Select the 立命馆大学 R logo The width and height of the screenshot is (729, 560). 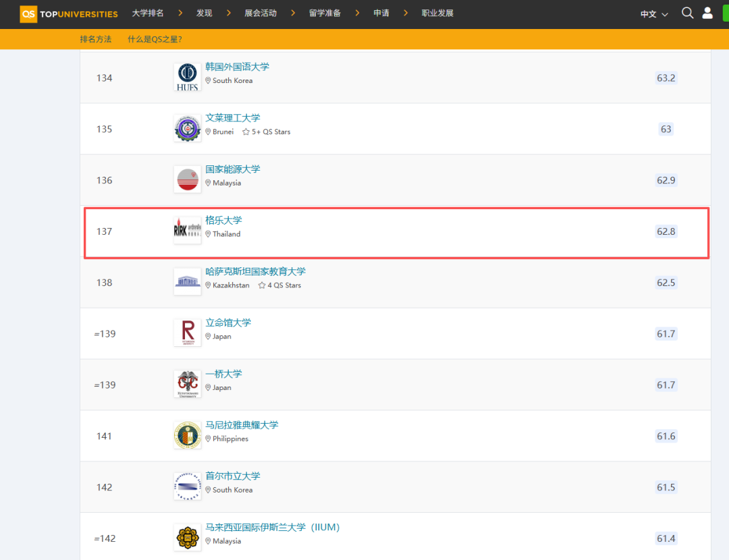pos(187,333)
